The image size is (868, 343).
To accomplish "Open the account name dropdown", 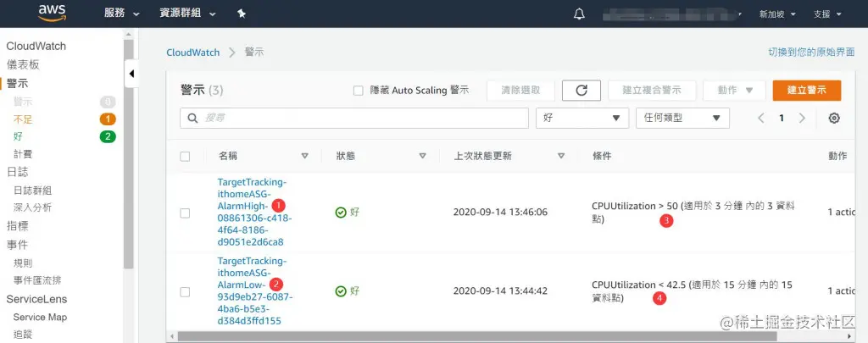I will 672,14.
